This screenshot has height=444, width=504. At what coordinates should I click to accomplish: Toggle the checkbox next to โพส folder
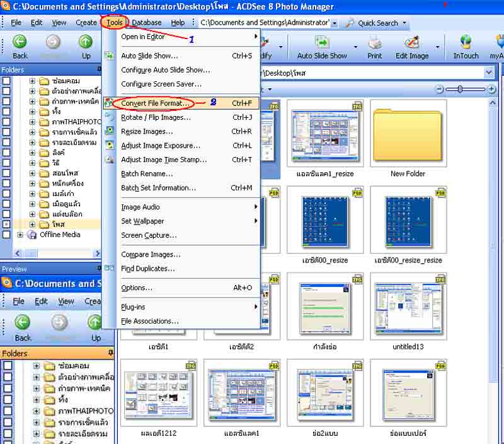[6, 225]
